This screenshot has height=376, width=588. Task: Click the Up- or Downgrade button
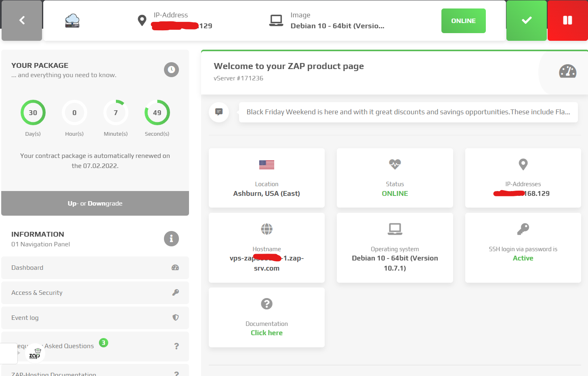click(95, 203)
